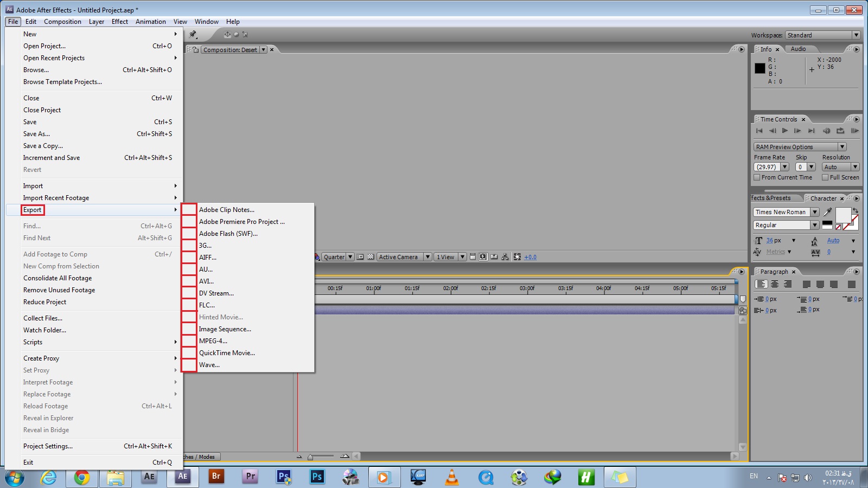Click the loop options icon
Screen dimensions: 868x488
[840, 131]
